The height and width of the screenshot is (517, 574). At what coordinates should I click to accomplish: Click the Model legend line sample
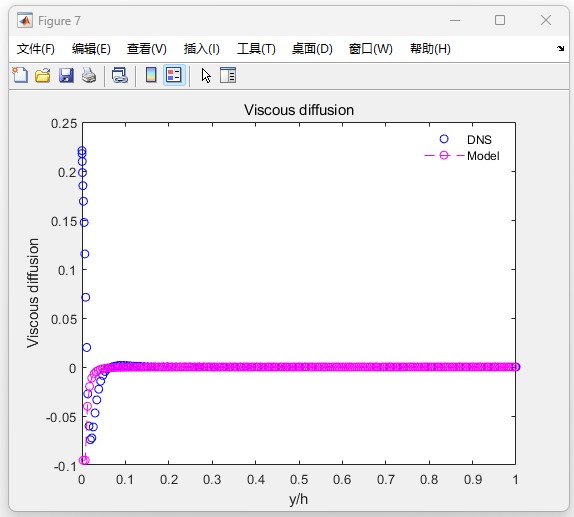point(444,156)
